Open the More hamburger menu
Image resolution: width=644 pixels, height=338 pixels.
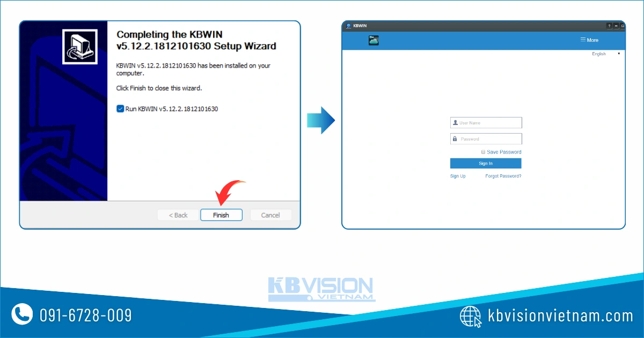[589, 40]
